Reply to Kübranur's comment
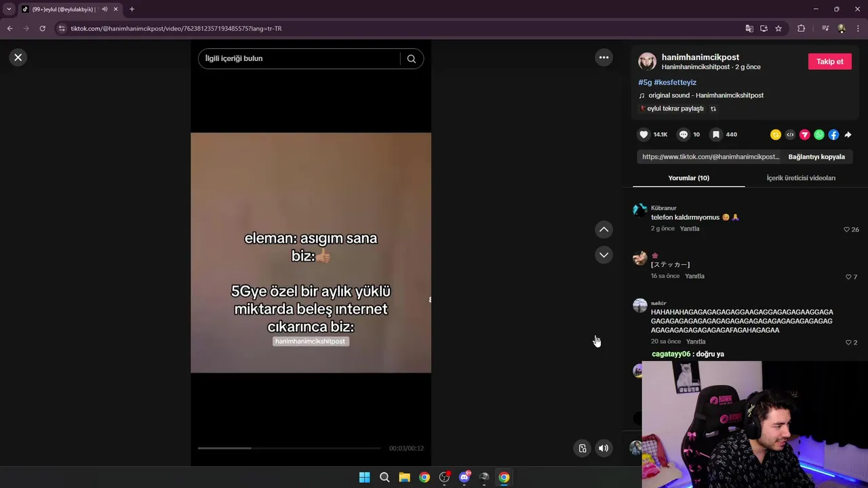 tap(690, 229)
